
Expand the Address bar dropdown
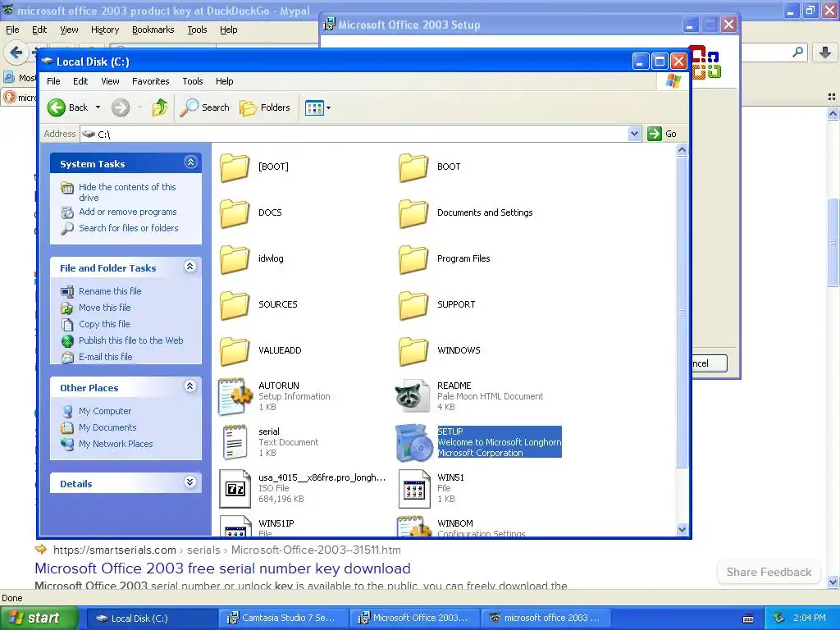pos(634,134)
